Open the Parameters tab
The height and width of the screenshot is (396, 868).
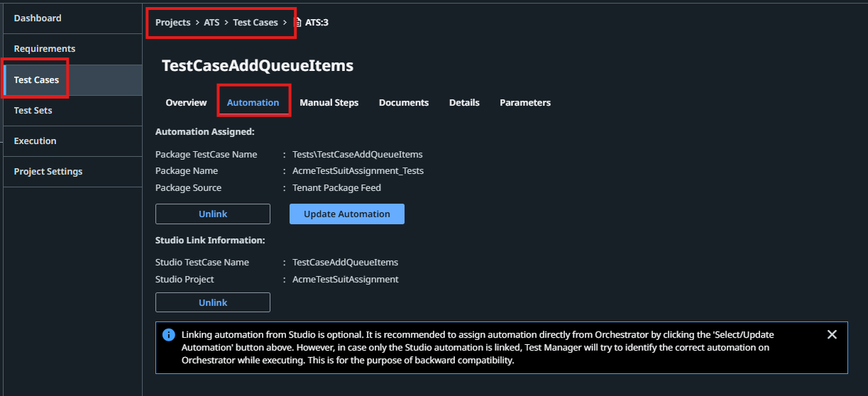click(x=525, y=102)
